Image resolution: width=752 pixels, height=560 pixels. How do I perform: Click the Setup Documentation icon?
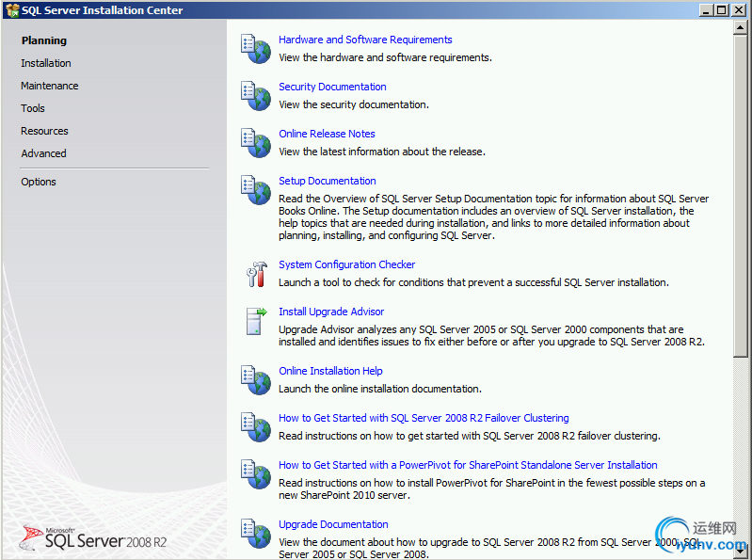(256, 189)
